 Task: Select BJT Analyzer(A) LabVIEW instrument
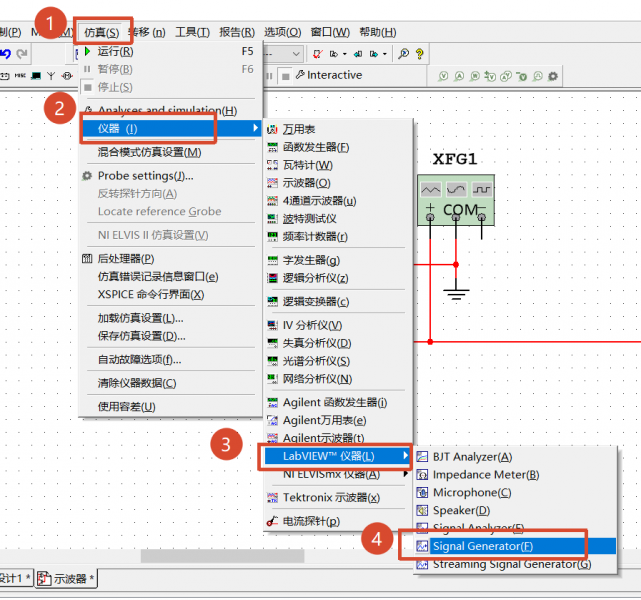pos(515,457)
